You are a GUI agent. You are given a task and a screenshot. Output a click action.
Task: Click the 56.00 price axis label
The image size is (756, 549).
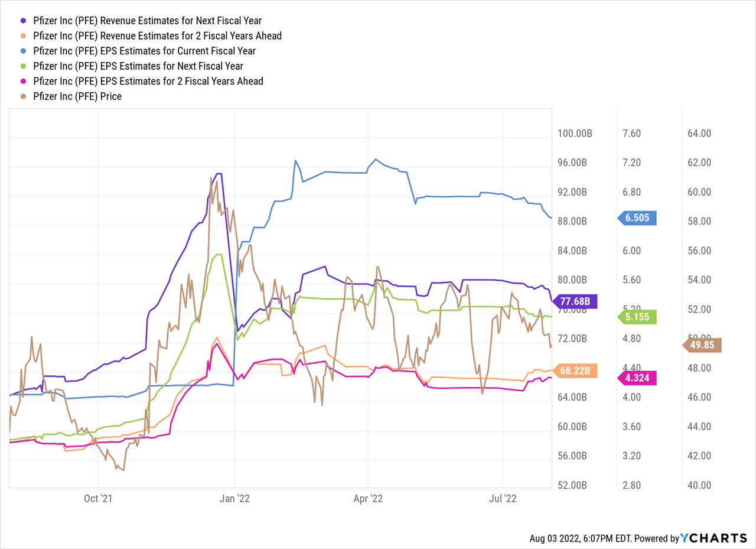point(699,251)
